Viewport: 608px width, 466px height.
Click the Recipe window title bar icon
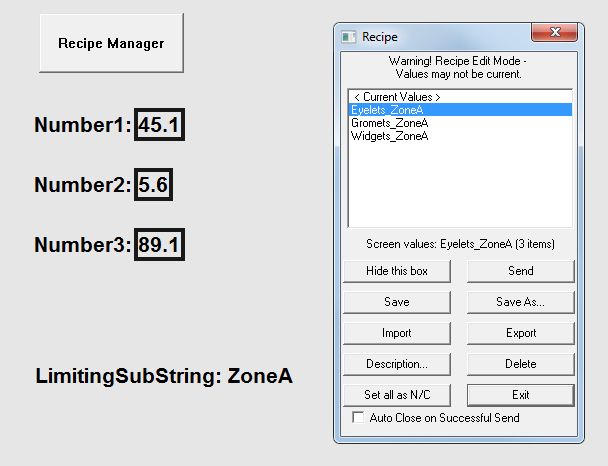point(349,37)
